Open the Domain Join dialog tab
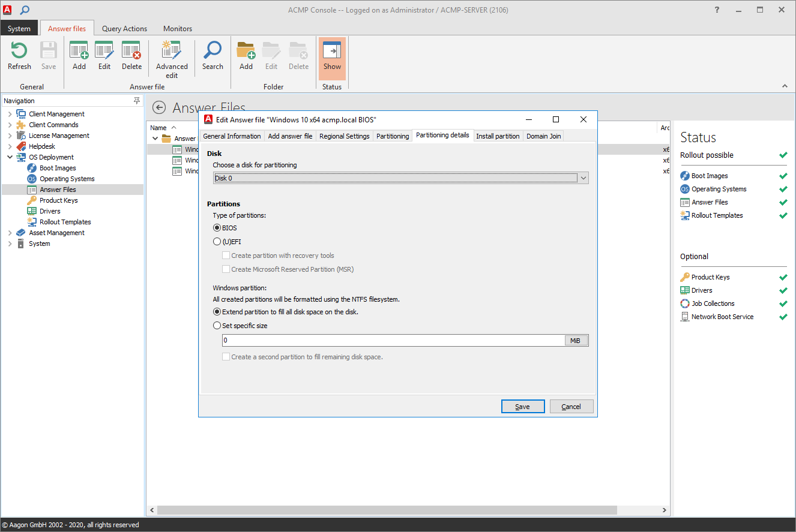 (544, 136)
